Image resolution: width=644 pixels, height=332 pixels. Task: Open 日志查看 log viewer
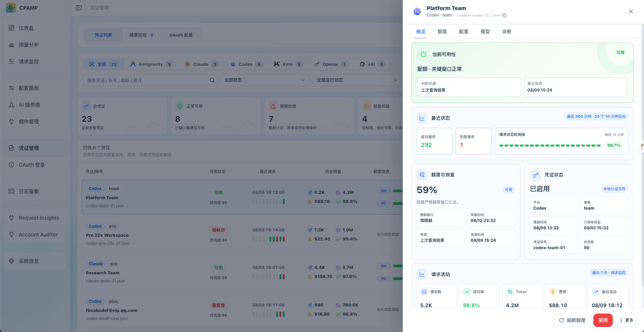35,191
